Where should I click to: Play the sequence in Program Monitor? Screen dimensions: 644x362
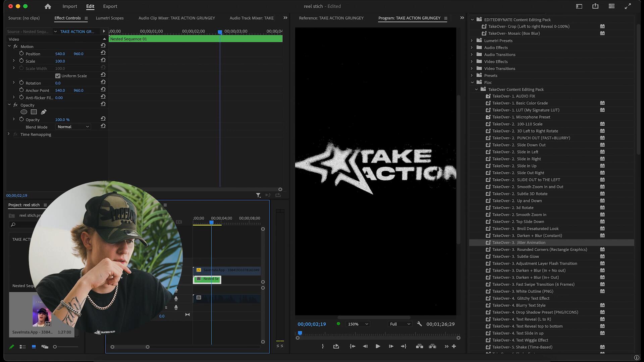(378, 346)
